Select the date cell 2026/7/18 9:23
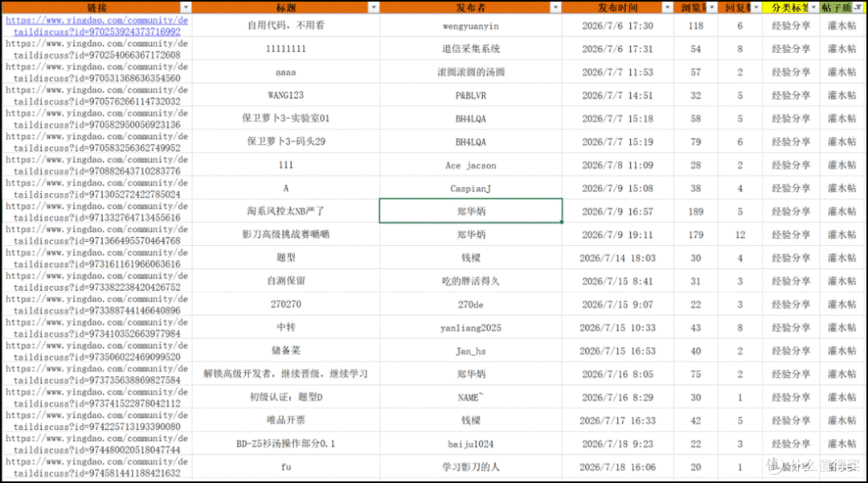Viewport: 868px width, 483px height. [618, 444]
